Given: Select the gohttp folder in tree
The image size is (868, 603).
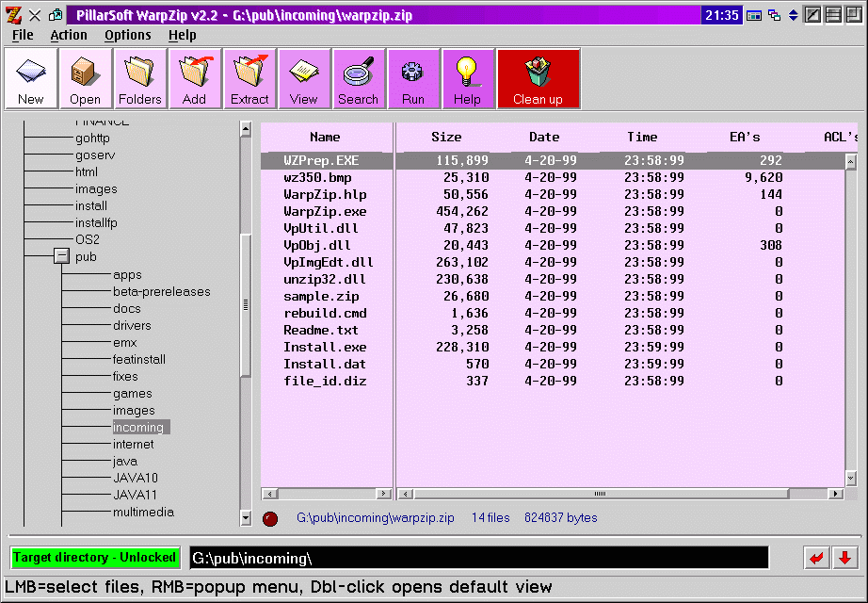Looking at the screenshot, I should pos(92,138).
